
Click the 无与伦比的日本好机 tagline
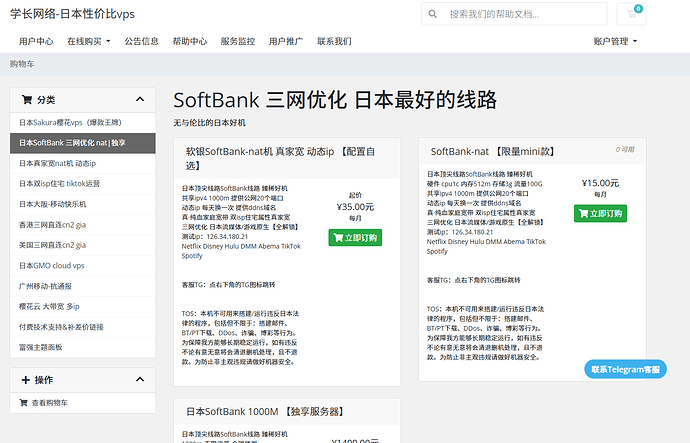point(209,123)
